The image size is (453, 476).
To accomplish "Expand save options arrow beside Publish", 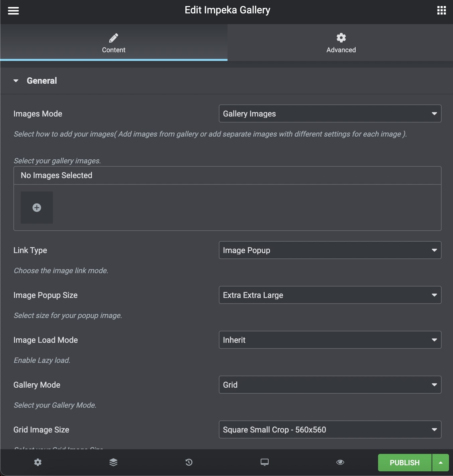I will pyautogui.click(x=441, y=463).
